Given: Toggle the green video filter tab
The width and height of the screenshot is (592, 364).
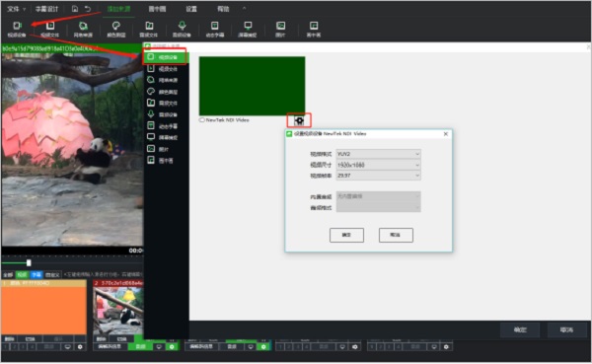Looking at the screenshot, I should click(x=23, y=275).
